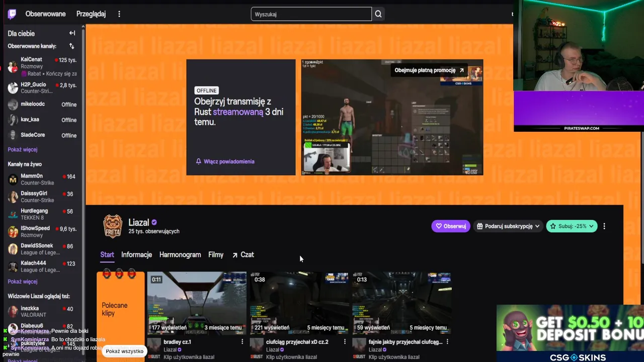Open options for ciufciąg przyjechał clip

(345, 342)
